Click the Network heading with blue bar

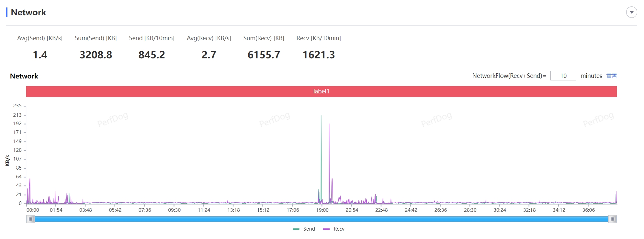[28, 12]
